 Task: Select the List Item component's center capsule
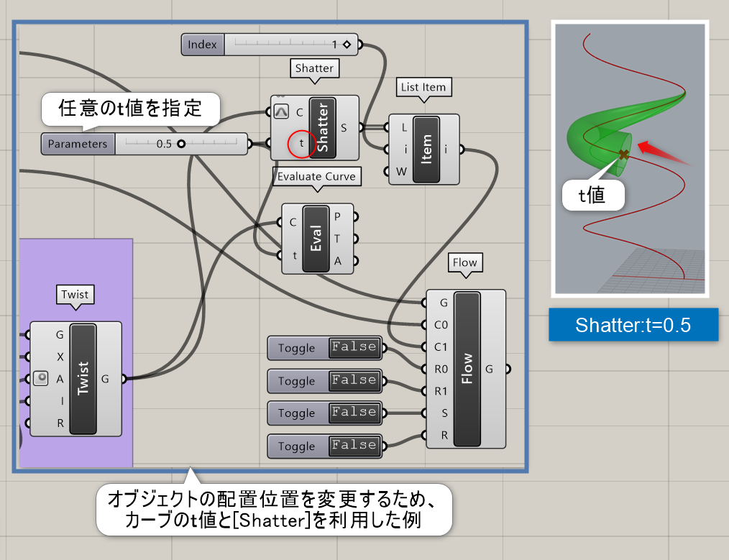[x=426, y=150]
